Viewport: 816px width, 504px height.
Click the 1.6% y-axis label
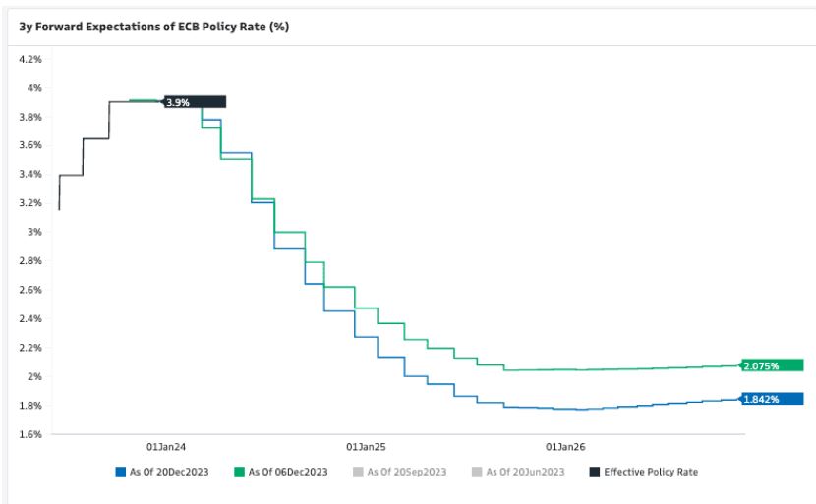pos(29,434)
